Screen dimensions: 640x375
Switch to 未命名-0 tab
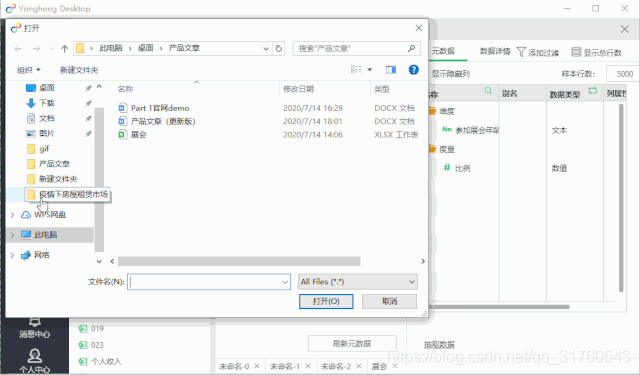[234, 366]
